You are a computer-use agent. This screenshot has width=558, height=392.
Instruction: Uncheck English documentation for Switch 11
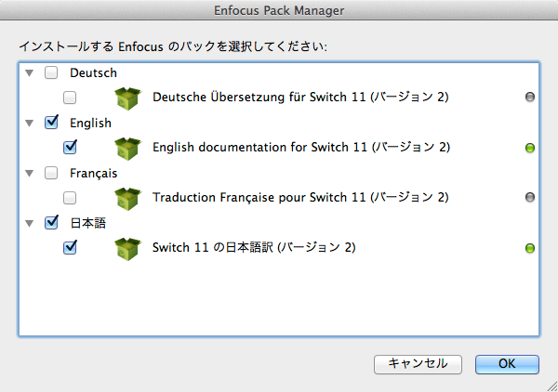click(70, 147)
